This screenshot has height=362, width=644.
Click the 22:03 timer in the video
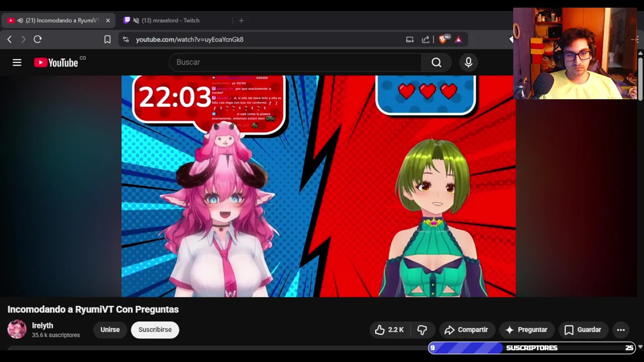(175, 97)
